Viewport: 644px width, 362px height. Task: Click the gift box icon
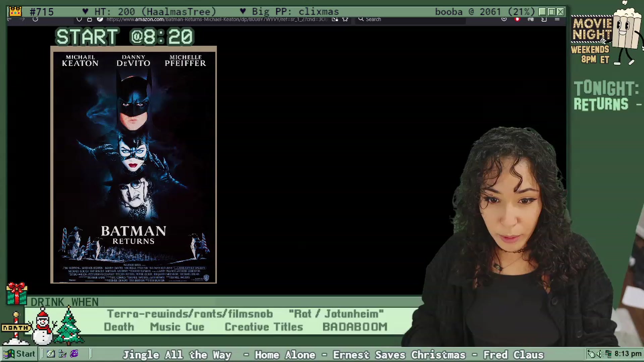[x=17, y=294]
